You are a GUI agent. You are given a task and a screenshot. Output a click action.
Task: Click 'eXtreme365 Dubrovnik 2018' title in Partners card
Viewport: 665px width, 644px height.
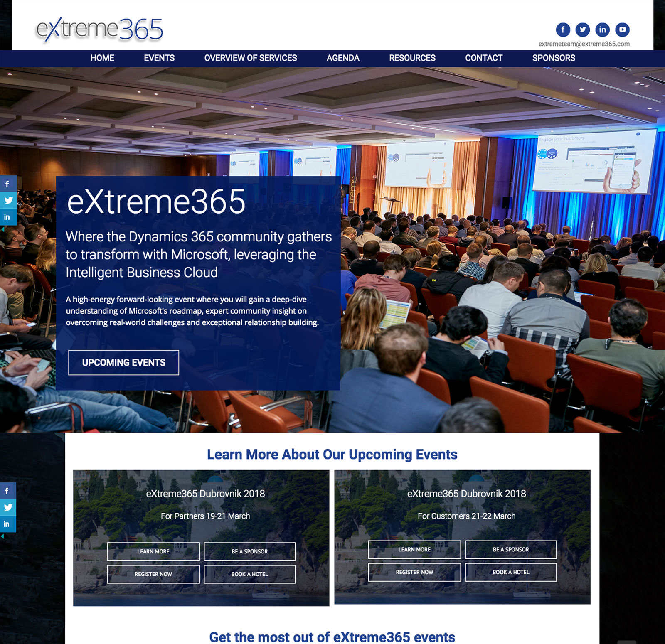(x=205, y=494)
